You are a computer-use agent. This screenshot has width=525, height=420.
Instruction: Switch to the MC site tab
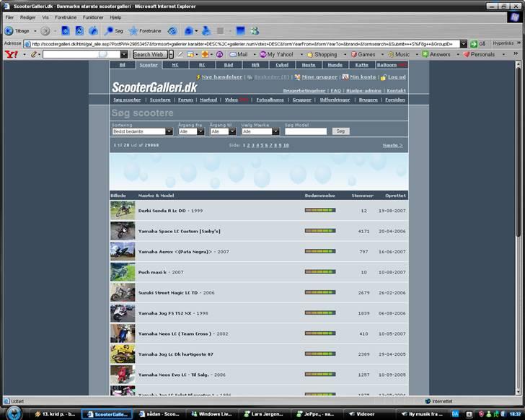175,65
